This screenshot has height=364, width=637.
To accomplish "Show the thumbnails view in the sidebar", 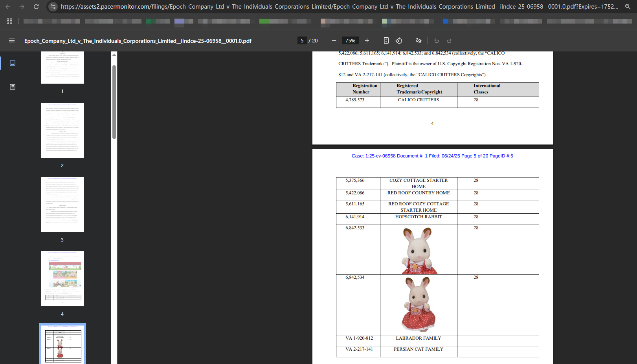I will (x=13, y=63).
